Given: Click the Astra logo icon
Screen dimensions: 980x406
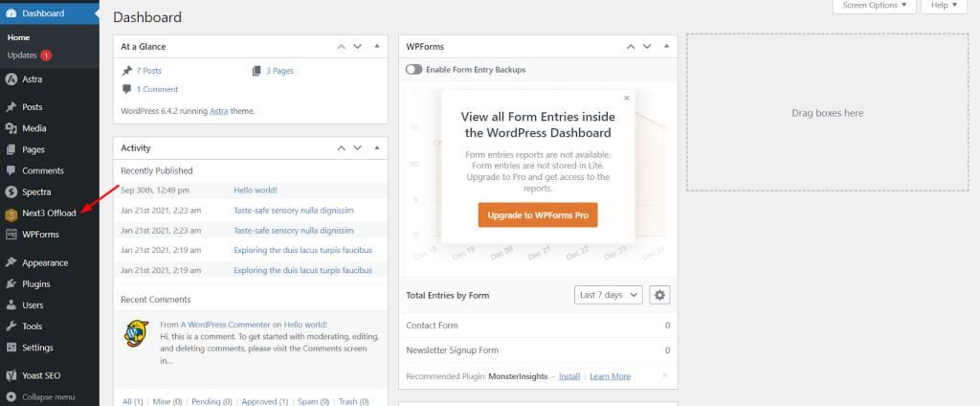Looking at the screenshot, I should point(11,79).
